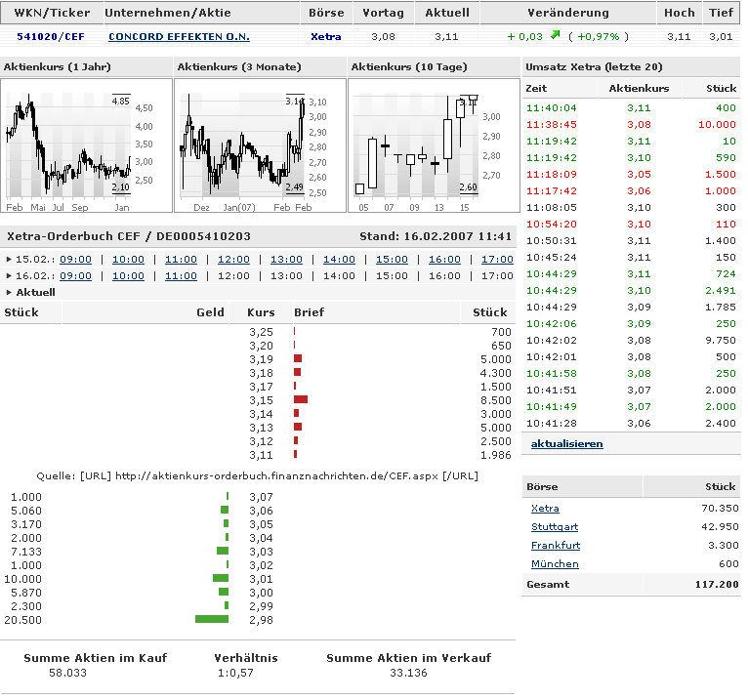The height and width of the screenshot is (700, 748).
Task: Select the 10:41:28 trade time
Action: [x=552, y=424]
